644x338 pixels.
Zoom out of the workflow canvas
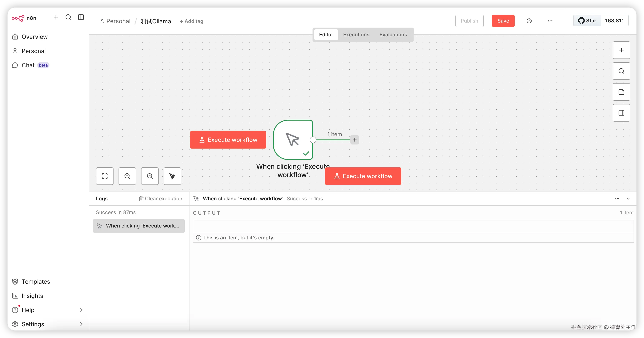tap(150, 176)
